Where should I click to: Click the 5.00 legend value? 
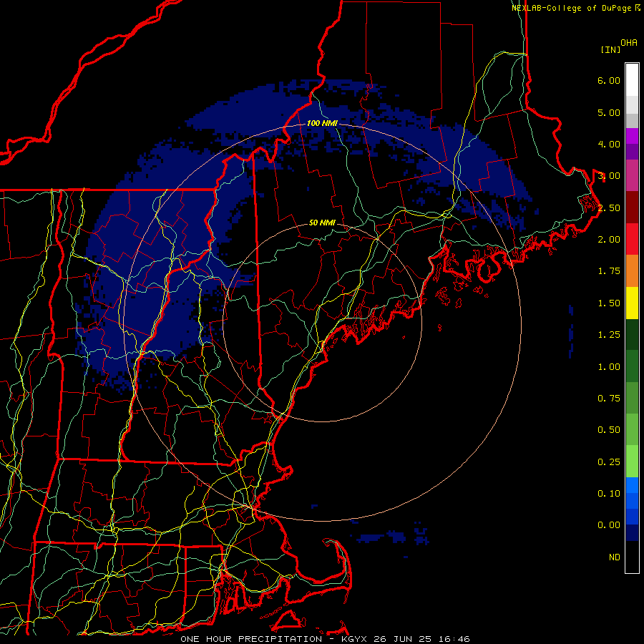pos(609,112)
